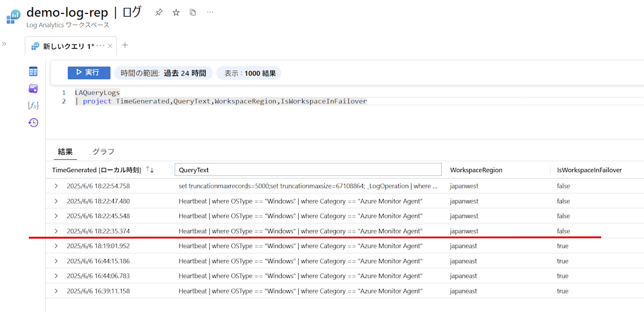Open the functions fx panel icon

[x=33, y=105]
